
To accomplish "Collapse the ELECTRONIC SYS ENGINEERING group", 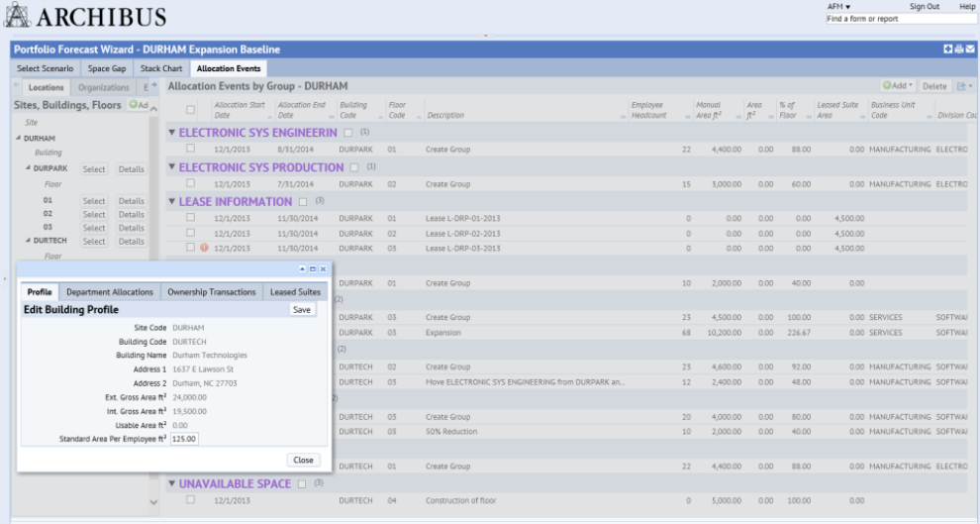I will click(x=172, y=133).
